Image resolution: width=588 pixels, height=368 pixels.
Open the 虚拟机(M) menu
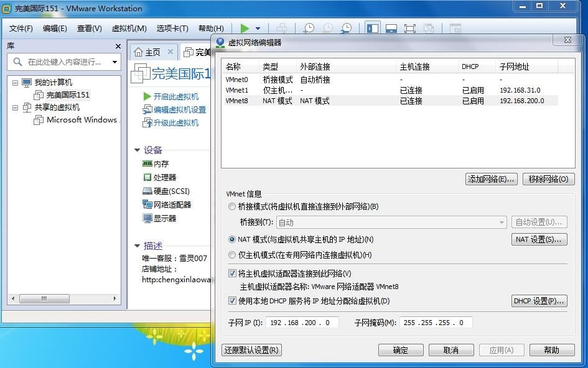tap(129, 29)
